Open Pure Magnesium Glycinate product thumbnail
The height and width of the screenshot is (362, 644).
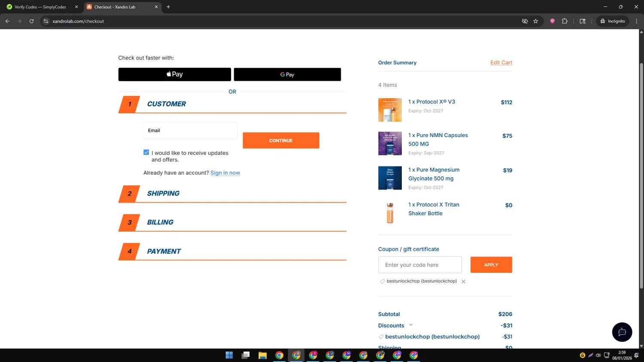(x=390, y=178)
